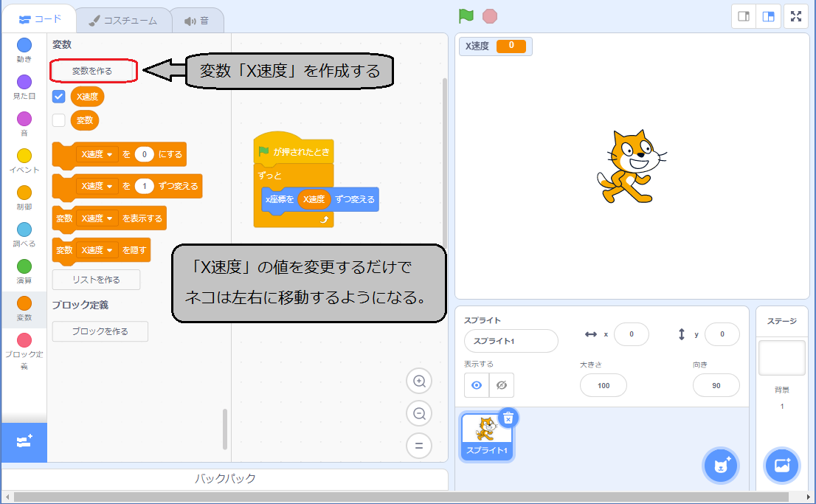Viewport: 816px width, 504px height.
Task: Click the 向き direction field 90
Action: click(x=716, y=385)
